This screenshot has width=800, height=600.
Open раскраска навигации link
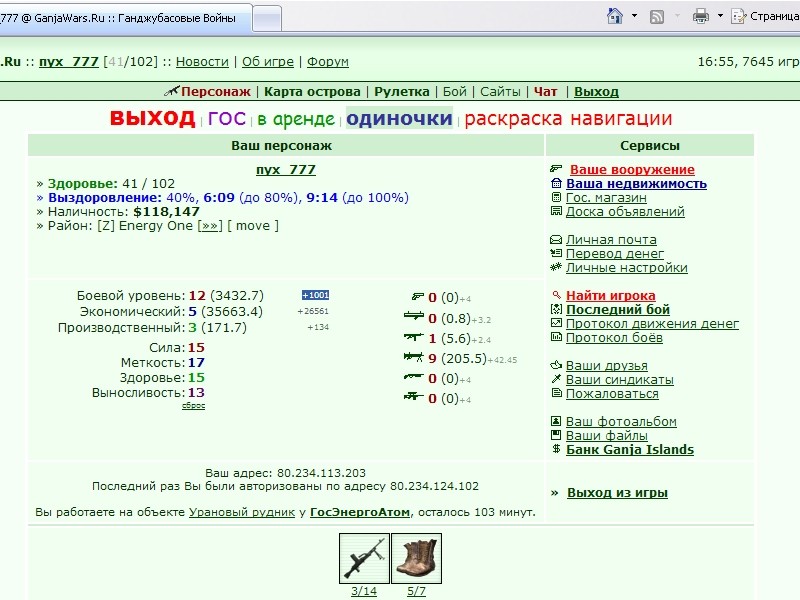(568, 119)
